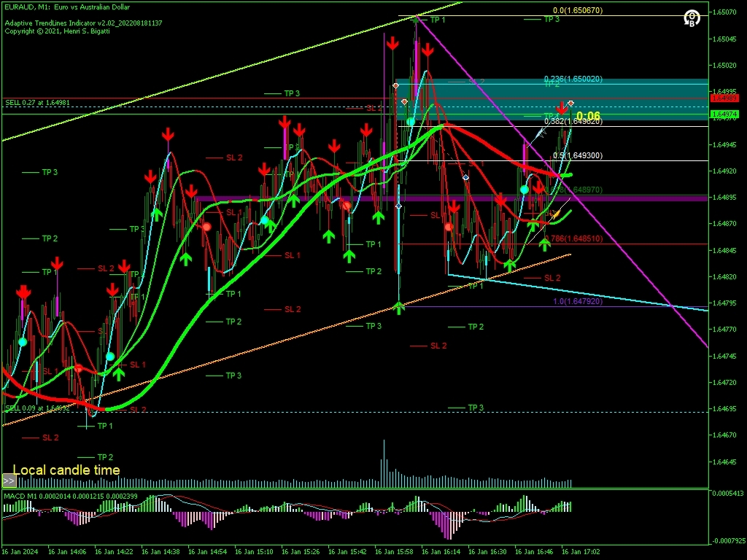The width and height of the screenshot is (747, 560).
Task: Click the 'Local candle time' label
Action: click(66, 470)
